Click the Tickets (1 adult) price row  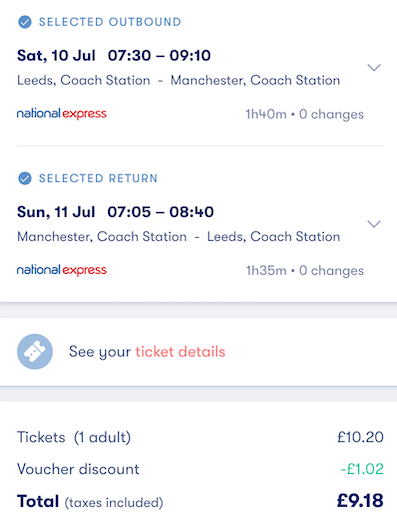pyautogui.click(x=200, y=437)
